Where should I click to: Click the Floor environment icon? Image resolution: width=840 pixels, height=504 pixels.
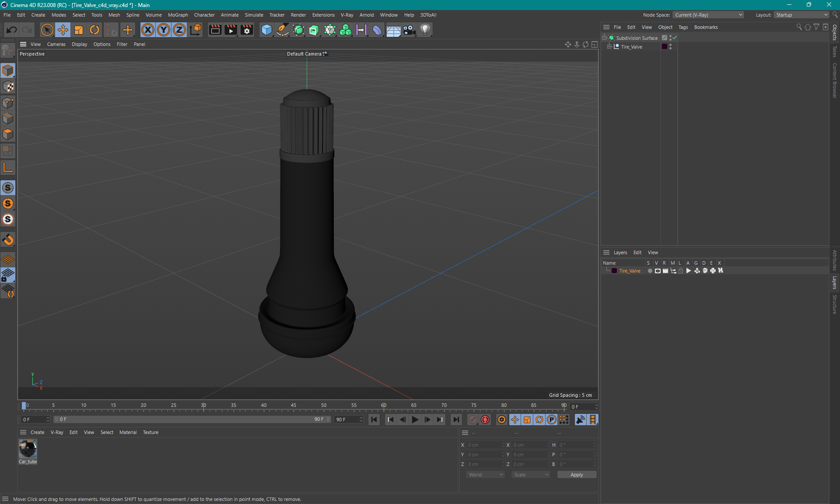pos(393,30)
